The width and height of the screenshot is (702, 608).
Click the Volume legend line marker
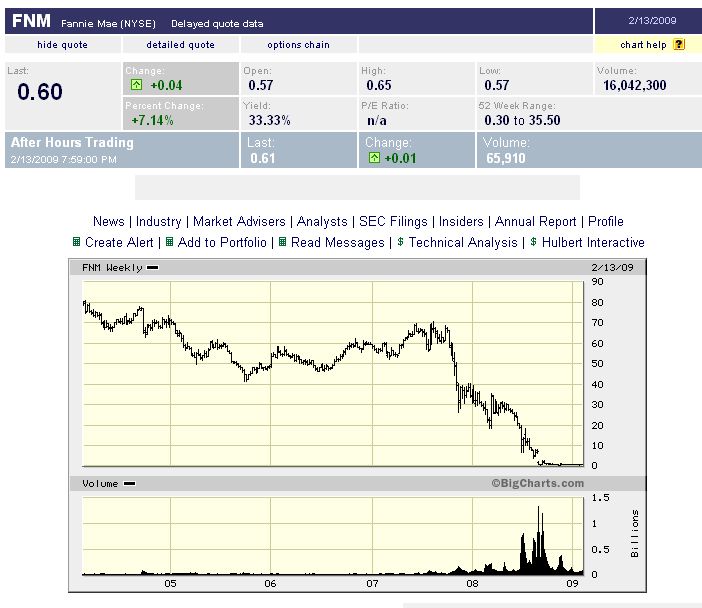(x=129, y=484)
